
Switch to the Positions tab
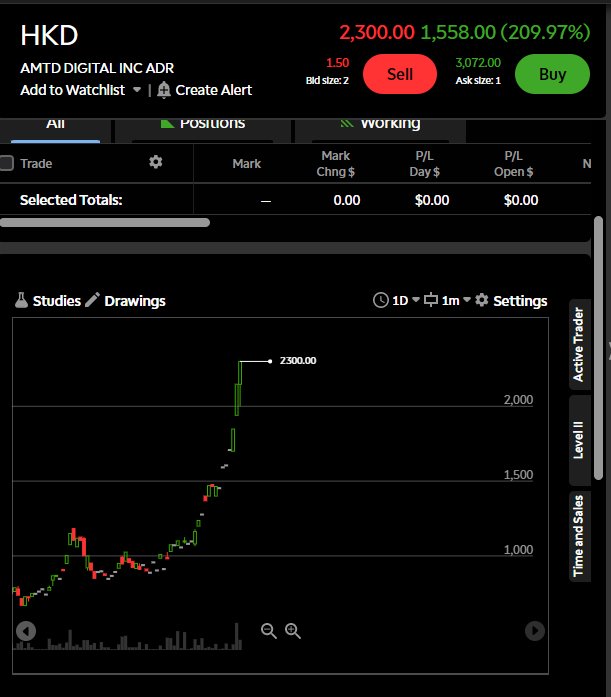point(203,130)
